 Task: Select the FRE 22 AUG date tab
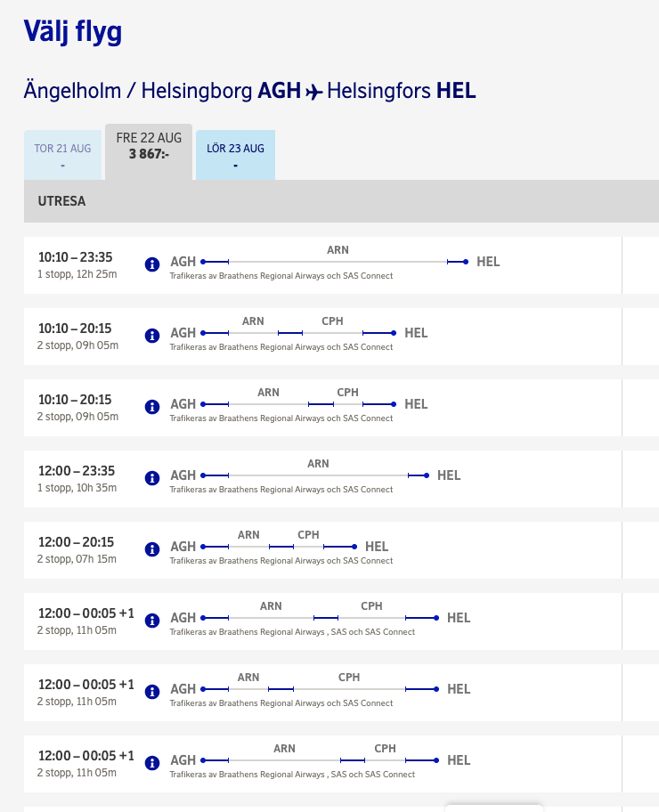click(x=149, y=146)
